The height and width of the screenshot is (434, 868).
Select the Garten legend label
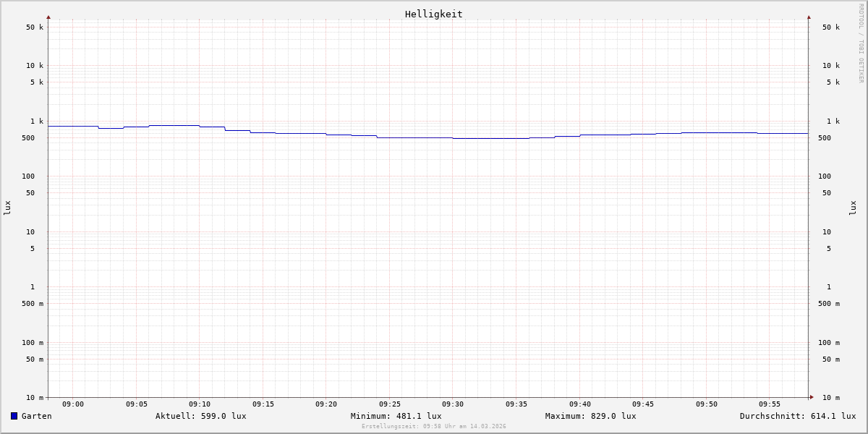36,416
